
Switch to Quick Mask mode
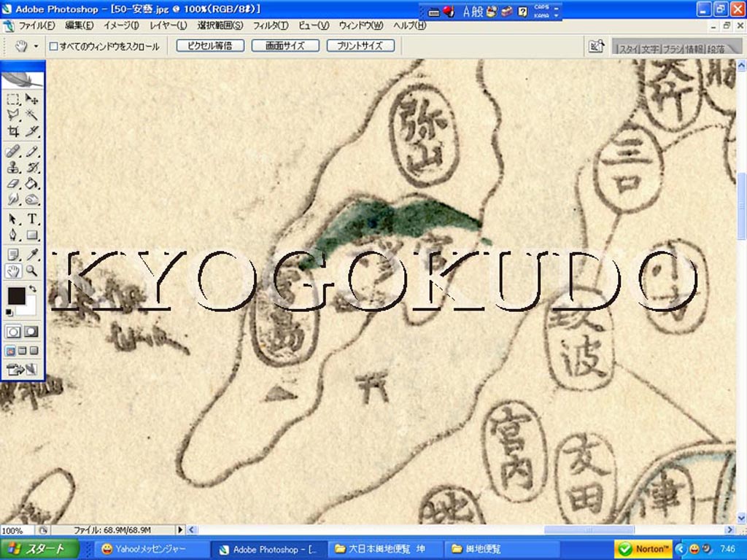pos(31,332)
